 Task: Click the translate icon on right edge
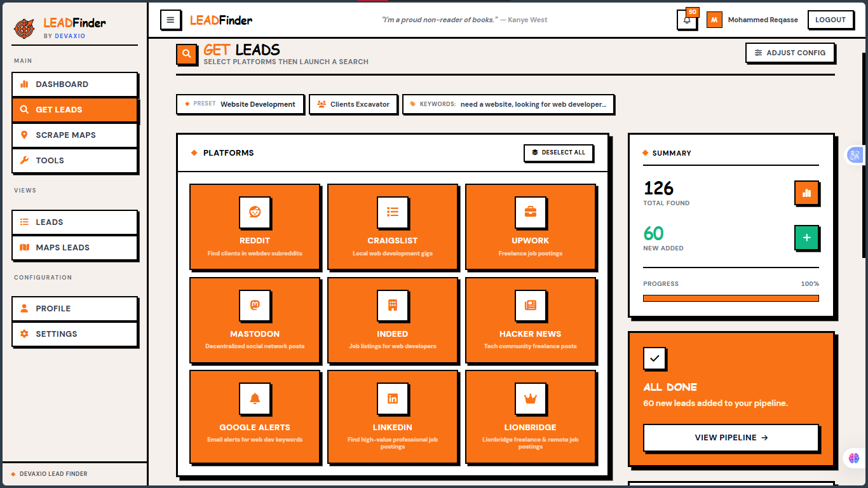(855, 155)
